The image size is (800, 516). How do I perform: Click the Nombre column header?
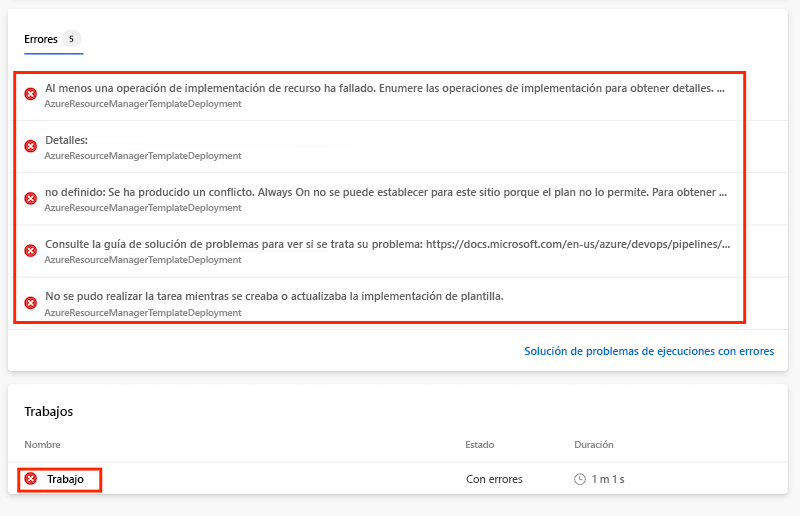(x=42, y=445)
